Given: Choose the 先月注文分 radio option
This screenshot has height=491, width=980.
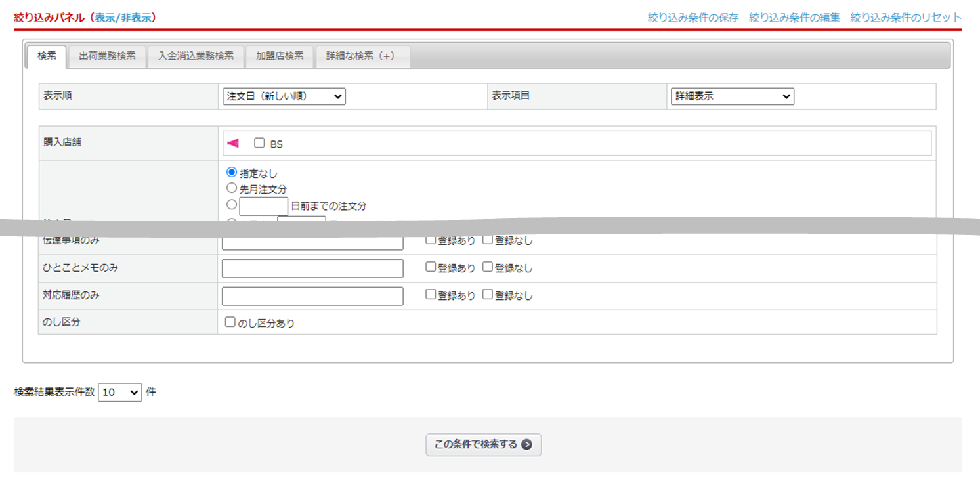Looking at the screenshot, I should 232,188.
